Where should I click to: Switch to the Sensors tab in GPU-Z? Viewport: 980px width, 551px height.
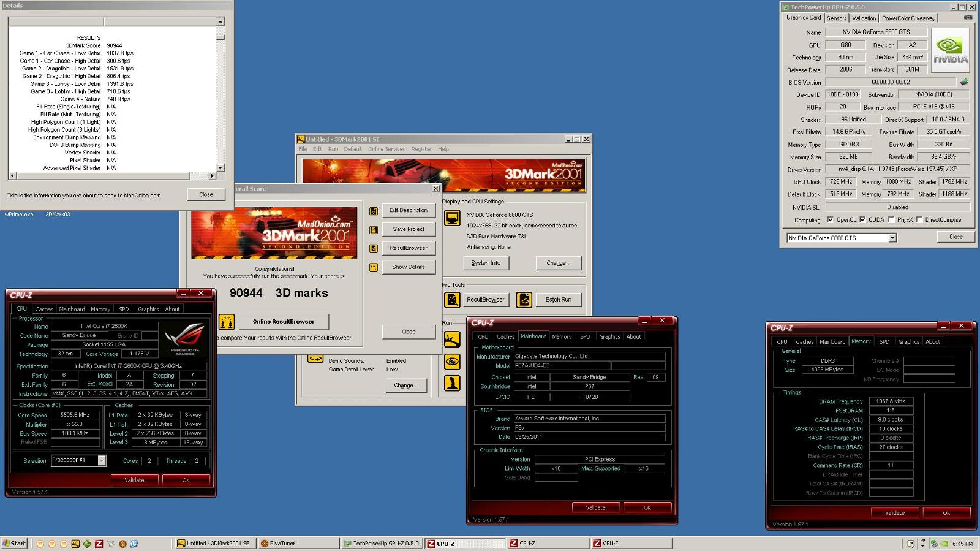[x=837, y=18]
